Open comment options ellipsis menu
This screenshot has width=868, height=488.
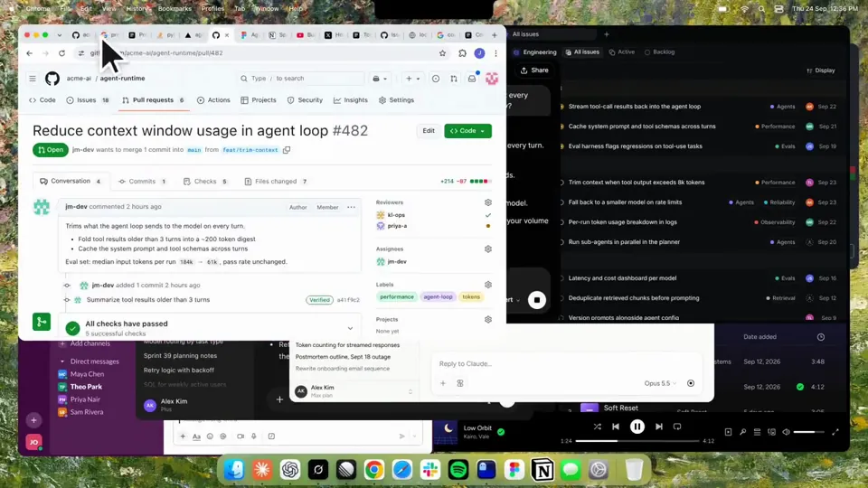click(351, 207)
